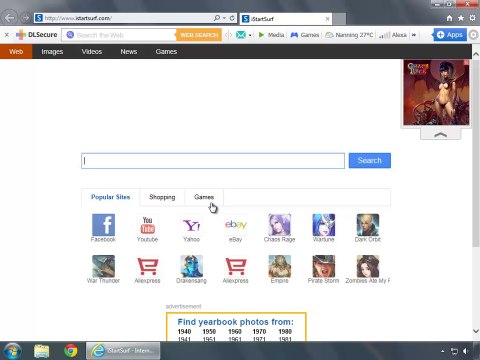Show hidden tray icons arrow
This screenshot has width=480, height=360.
click(443, 351)
